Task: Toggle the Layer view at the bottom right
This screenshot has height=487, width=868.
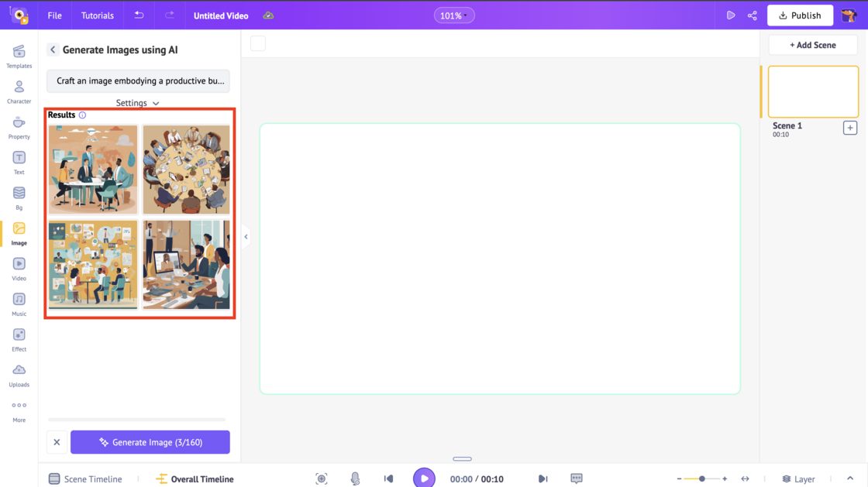Action: coord(798,478)
